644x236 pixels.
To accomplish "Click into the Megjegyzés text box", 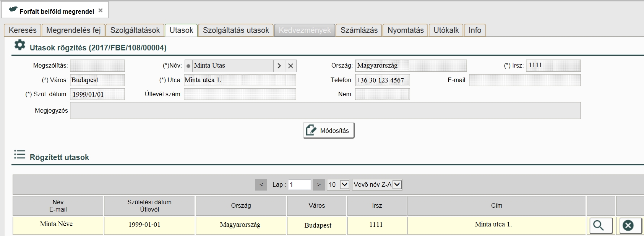I will point(325,111).
